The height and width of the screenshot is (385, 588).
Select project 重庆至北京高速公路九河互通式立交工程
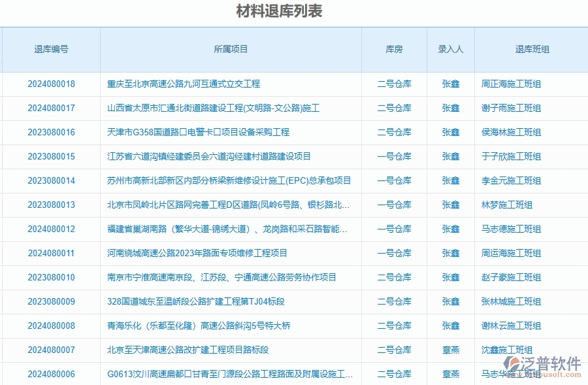[x=182, y=84]
